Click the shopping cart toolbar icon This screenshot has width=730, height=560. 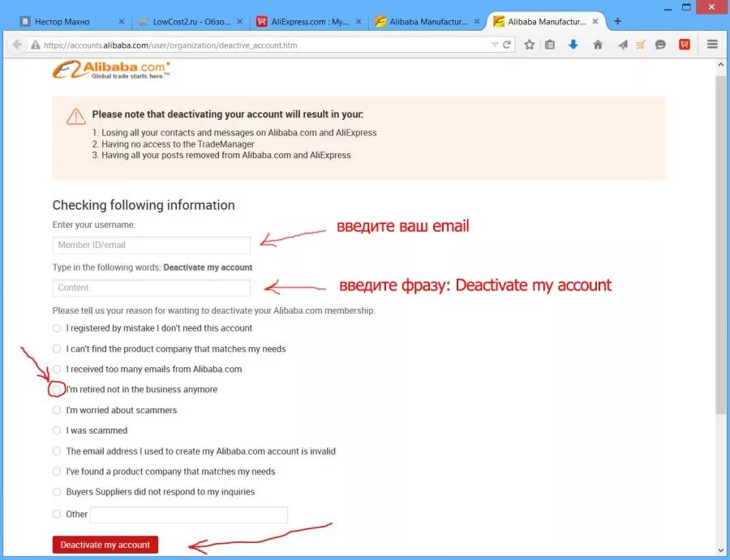click(641, 45)
